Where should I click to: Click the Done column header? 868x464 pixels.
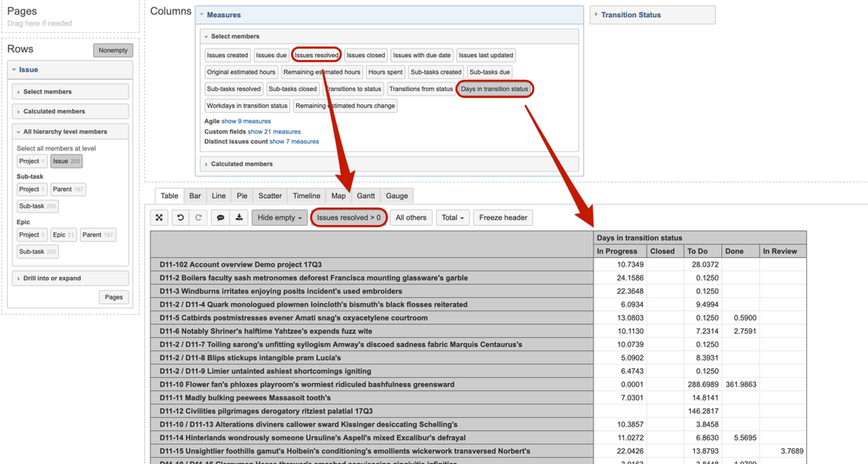click(740, 251)
